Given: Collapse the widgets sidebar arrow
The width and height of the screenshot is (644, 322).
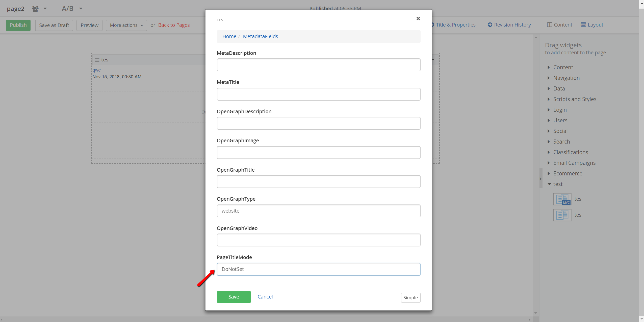Looking at the screenshot, I should point(540,178).
